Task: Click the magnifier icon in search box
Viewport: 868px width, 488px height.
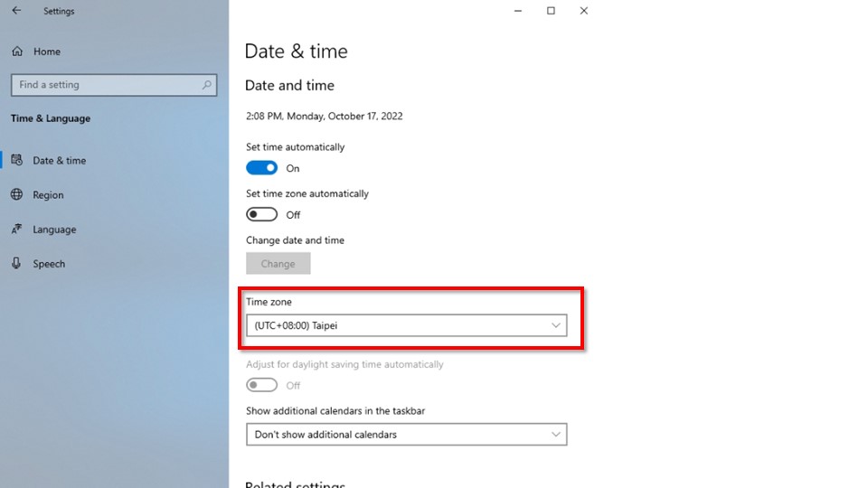Action: tap(207, 85)
